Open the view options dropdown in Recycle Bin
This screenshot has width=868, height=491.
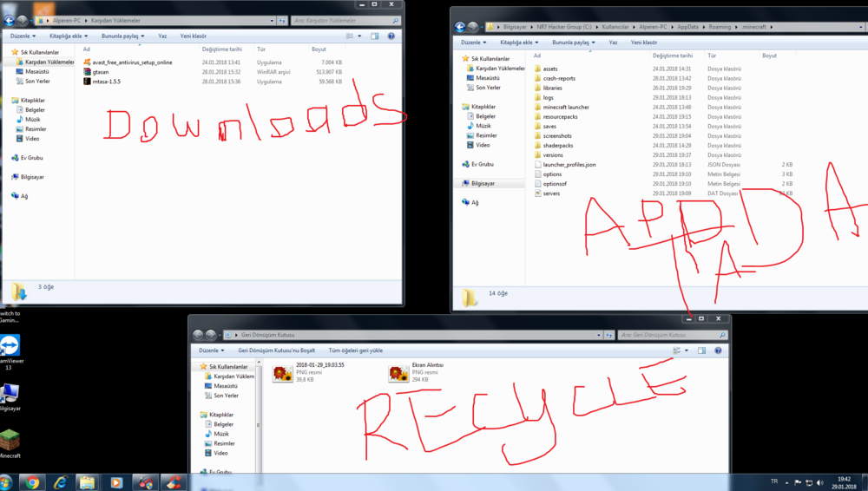(687, 350)
